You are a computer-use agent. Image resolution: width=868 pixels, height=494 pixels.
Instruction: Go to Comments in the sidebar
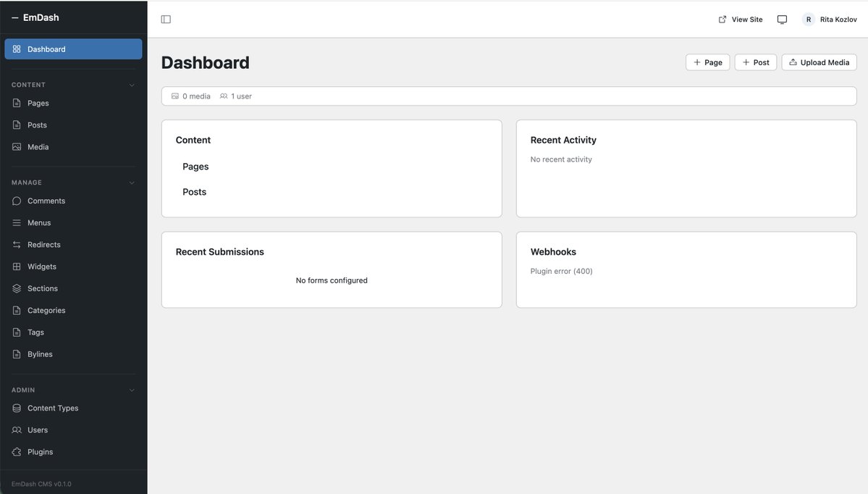tap(73, 201)
